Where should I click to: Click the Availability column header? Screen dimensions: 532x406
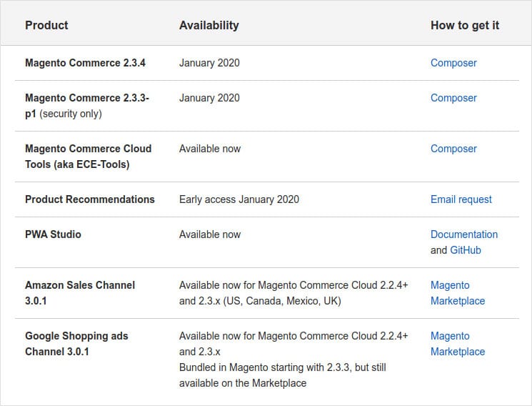point(209,25)
